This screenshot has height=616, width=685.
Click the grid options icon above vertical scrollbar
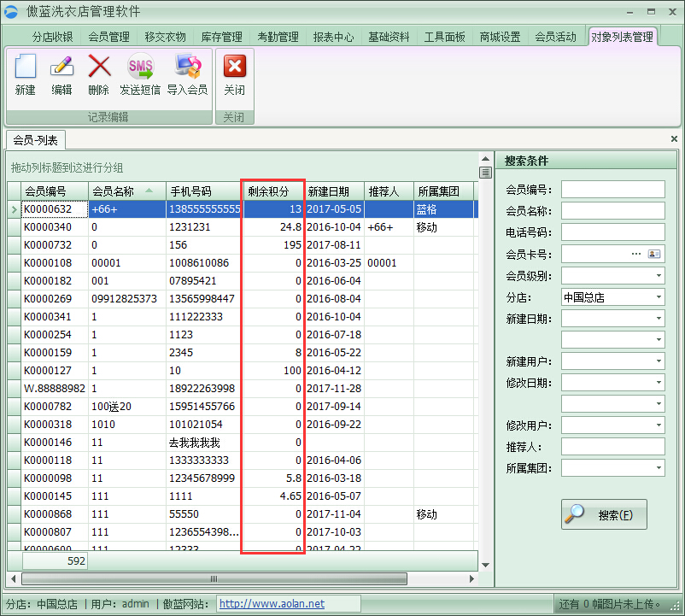click(485, 173)
